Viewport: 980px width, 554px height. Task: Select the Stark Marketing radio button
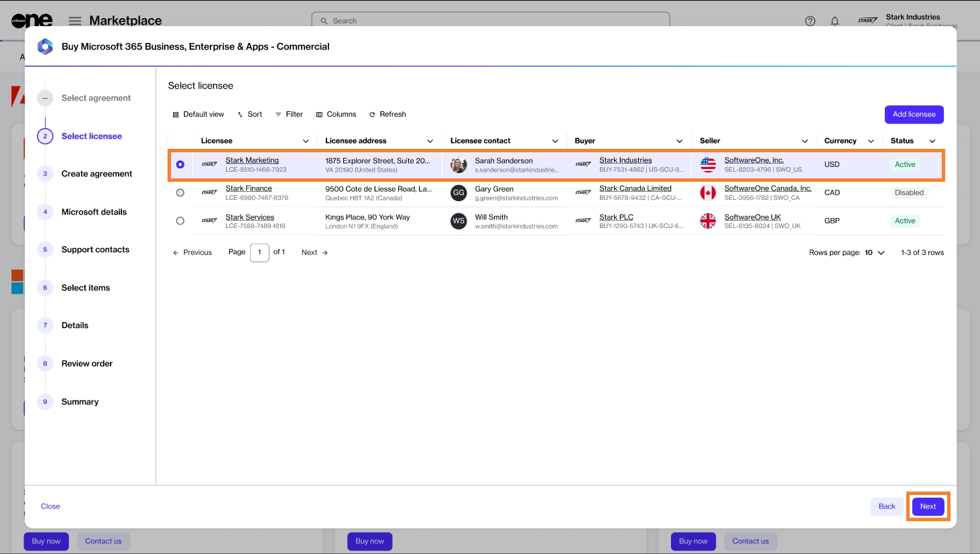pyautogui.click(x=180, y=164)
